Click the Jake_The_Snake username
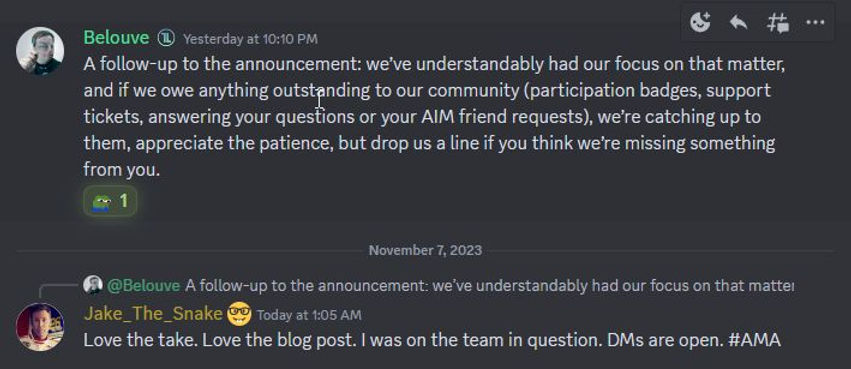Screen dimensions: 851x369 pos(153,314)
